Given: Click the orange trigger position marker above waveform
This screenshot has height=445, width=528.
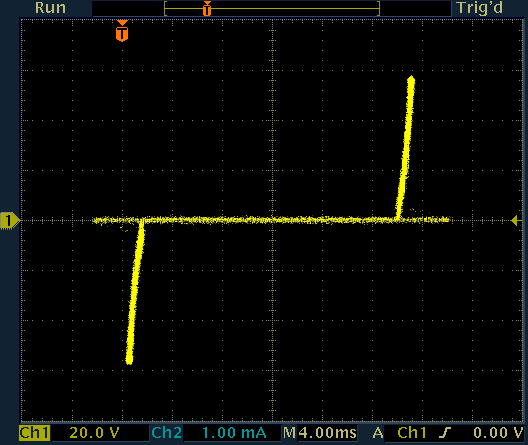Looking at the screenshot, I should [122, 31].
